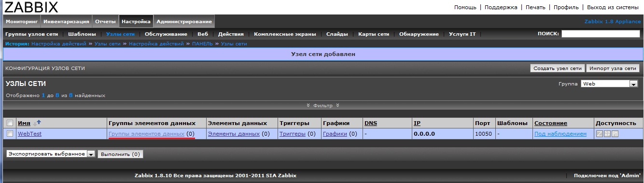644x183 pixels.
Task: Click into the ПОИСК search field
Action: [600, 34]
